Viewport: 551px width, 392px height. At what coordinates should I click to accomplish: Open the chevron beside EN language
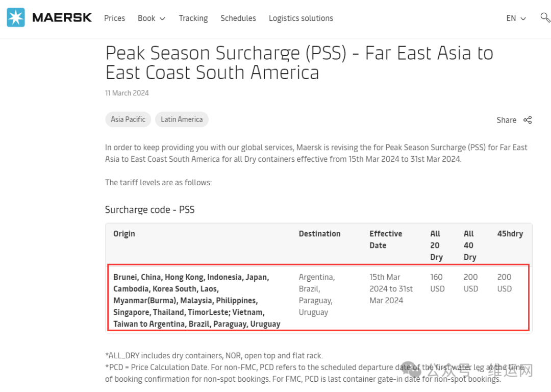523,18
